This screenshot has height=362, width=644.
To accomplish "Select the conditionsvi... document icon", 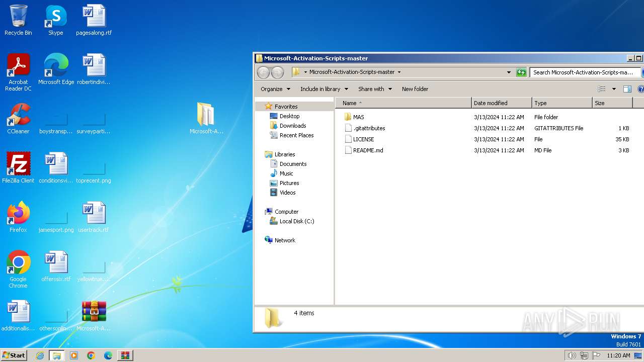I will [x=56, y=168].
